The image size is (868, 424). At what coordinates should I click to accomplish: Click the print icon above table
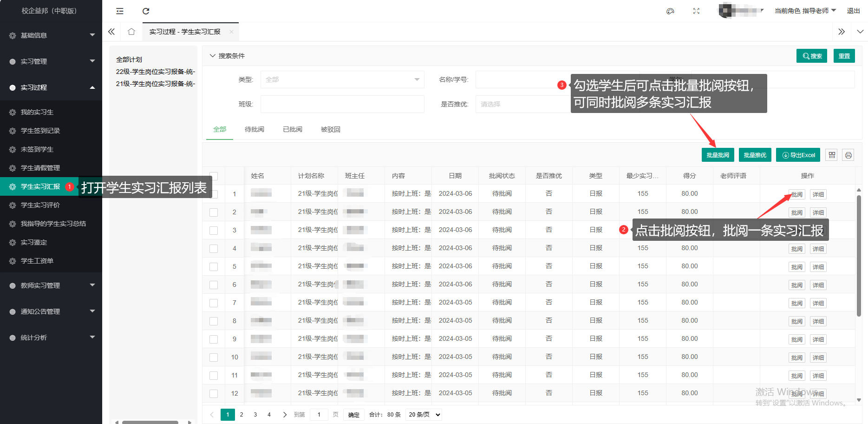coord(848,155)
